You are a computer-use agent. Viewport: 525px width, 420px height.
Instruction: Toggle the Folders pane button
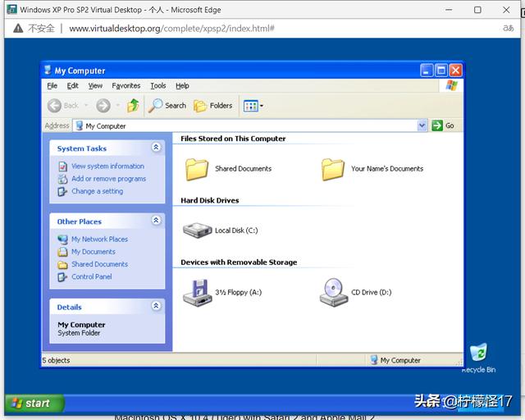[212, 105]
